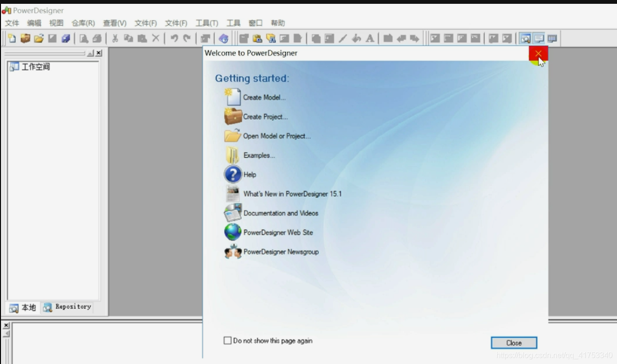Screen dimensions: 617x364
Task: Click the PowerDesigner Web Site globe icon
Action: pos(233,233)
